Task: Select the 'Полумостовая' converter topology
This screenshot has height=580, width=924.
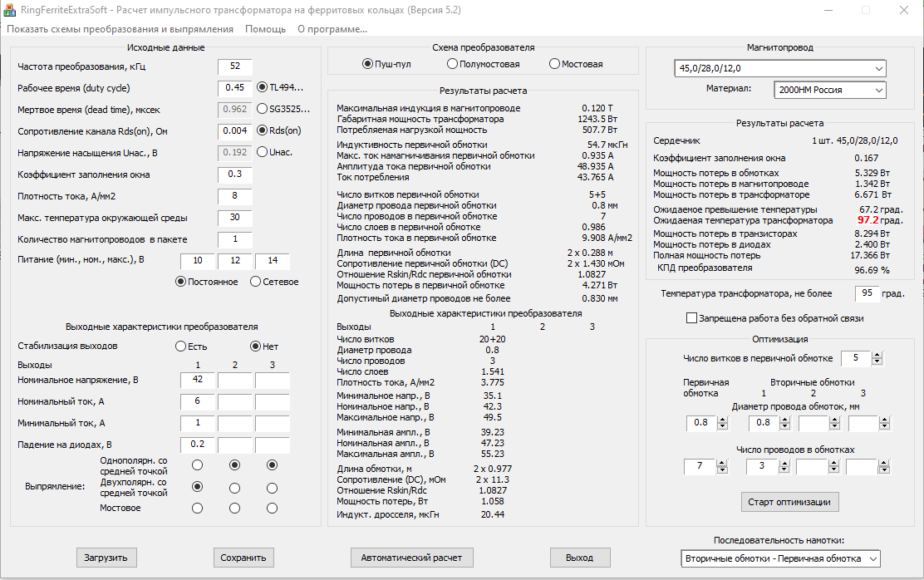Action: coord(452,64)
